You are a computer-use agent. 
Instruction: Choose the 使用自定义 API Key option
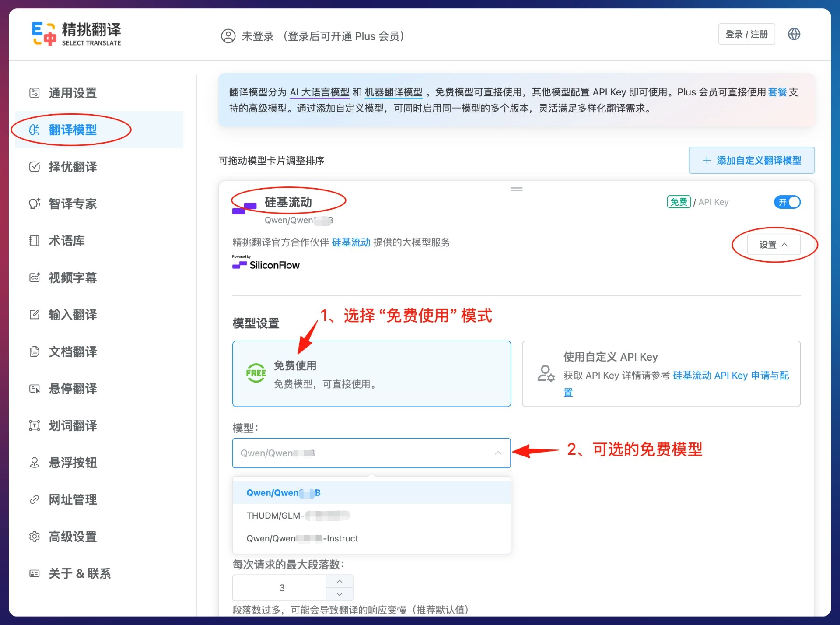pos(661,374)
